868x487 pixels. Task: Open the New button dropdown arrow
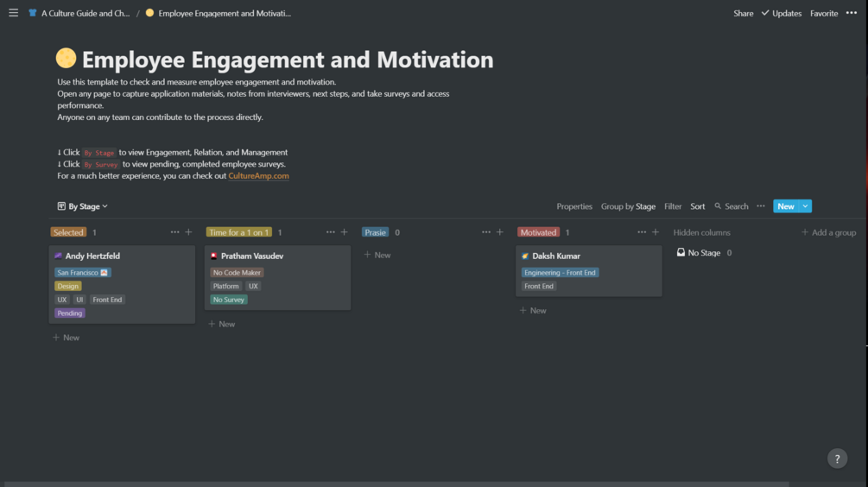coord(805,206)
